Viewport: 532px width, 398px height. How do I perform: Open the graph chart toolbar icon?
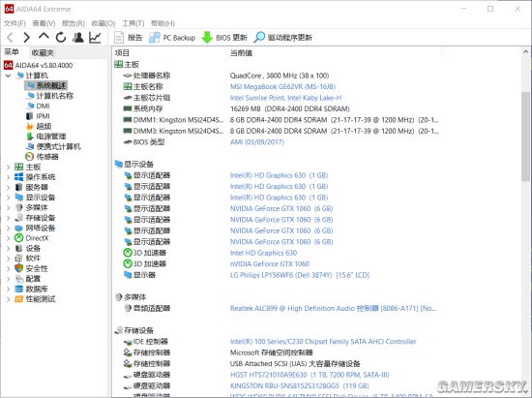click(x=95, y=37)
